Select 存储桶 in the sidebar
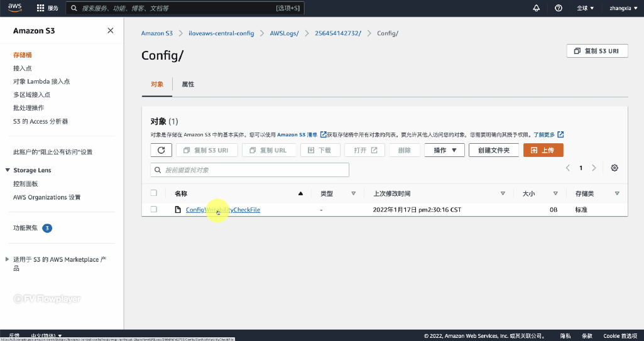 pos(23,55)
